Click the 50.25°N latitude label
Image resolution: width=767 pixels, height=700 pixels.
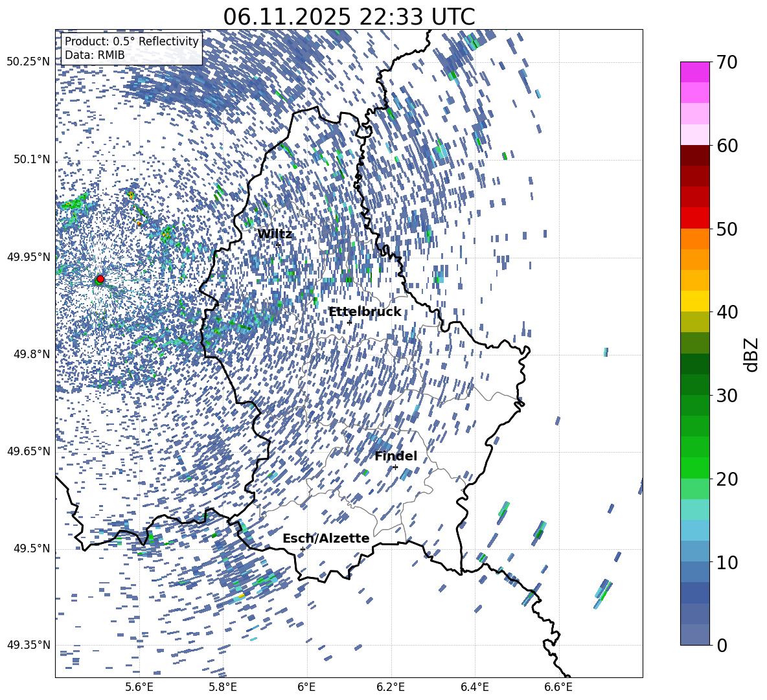coord(29,62)
